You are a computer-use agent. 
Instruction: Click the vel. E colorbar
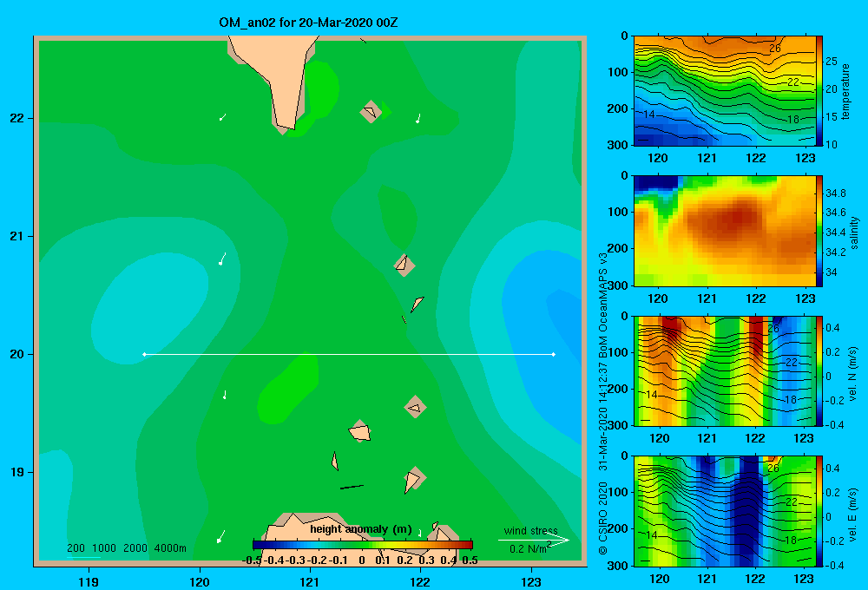819,511
